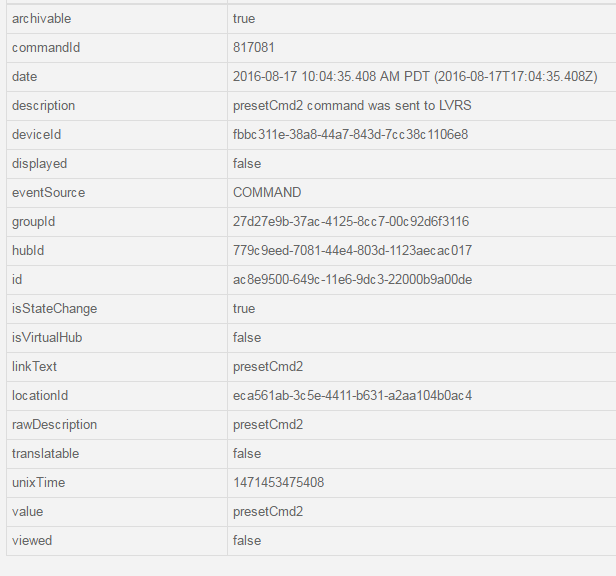Image resolution: width=616 pixels, height=576 pixels.
Task: Select the unixTime value 1471453475408
Action: tap(279, 482)
